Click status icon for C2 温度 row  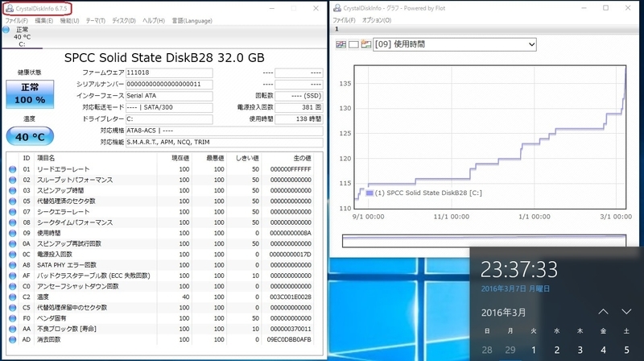click(13, 297)
